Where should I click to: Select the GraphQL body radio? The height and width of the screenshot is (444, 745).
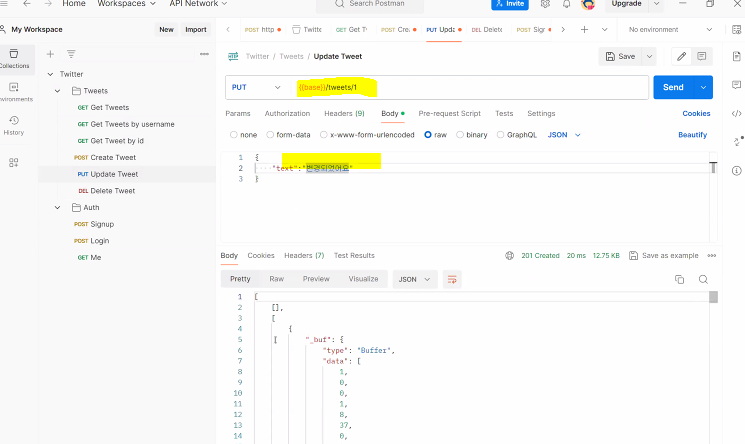[500, 135]
